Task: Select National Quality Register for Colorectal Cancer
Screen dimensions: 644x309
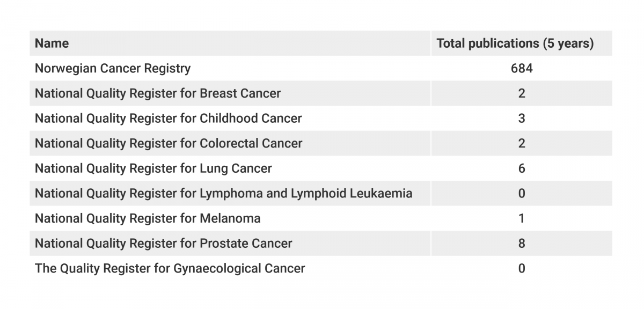Action: pos(169,144)
